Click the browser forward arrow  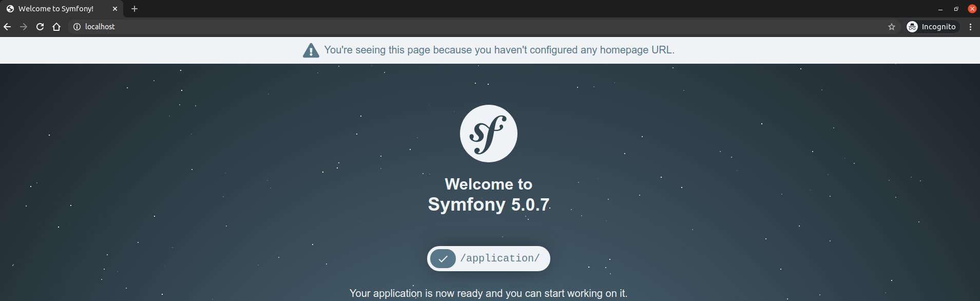click(x=24, y=27)
